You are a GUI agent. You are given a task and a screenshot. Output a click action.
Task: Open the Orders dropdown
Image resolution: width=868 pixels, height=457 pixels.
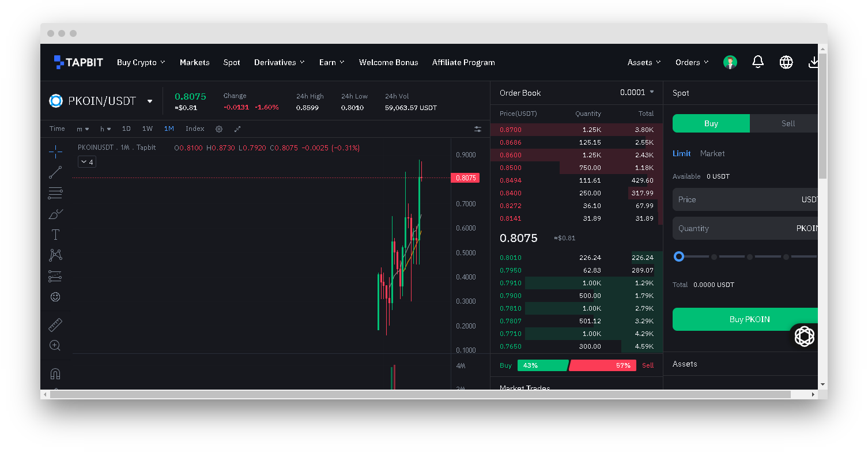[x=692, y=62]
